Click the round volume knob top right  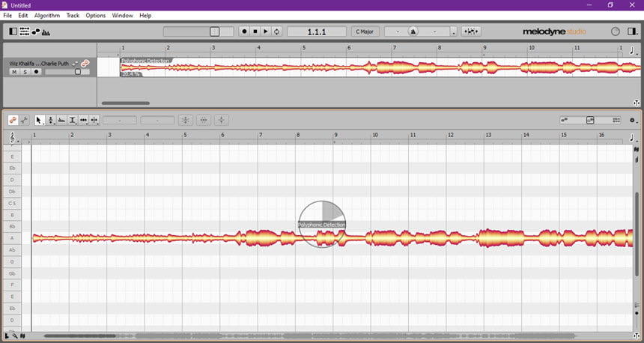[x=615, y=31]
